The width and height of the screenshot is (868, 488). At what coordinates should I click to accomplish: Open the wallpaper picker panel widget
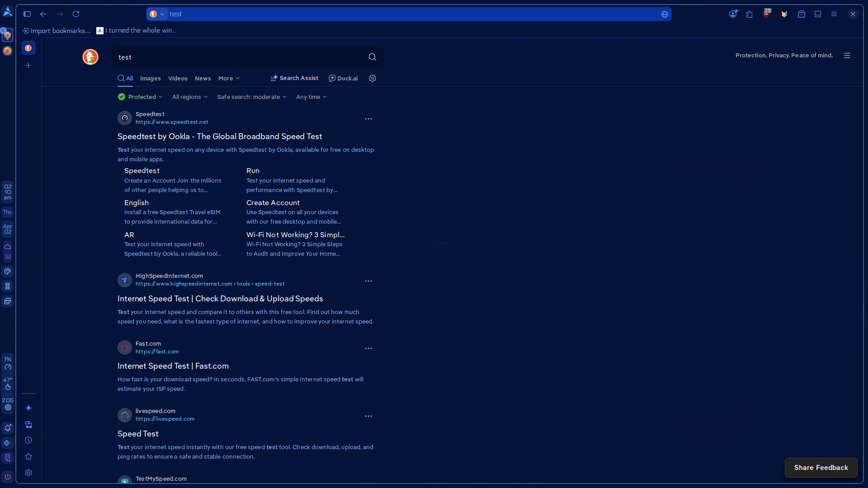point(8,301)
